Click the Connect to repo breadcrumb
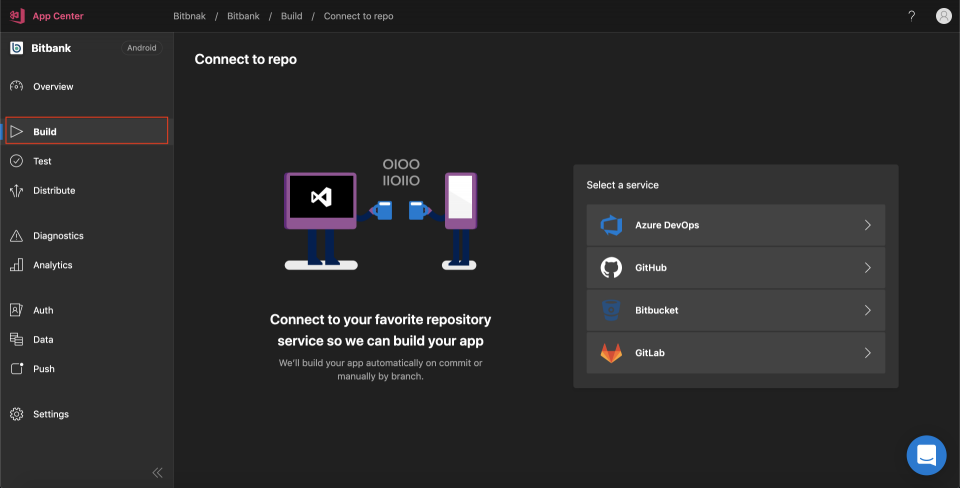The image size is (960, 488). [358, 16]
